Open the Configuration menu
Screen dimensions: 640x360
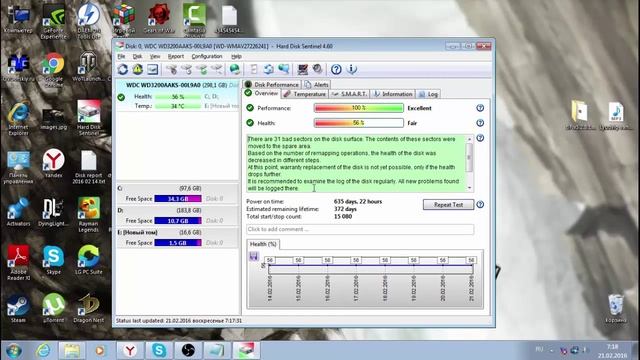pos(207,56)
